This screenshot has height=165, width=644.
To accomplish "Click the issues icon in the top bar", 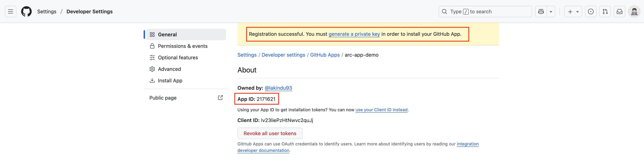I will 590,11.
